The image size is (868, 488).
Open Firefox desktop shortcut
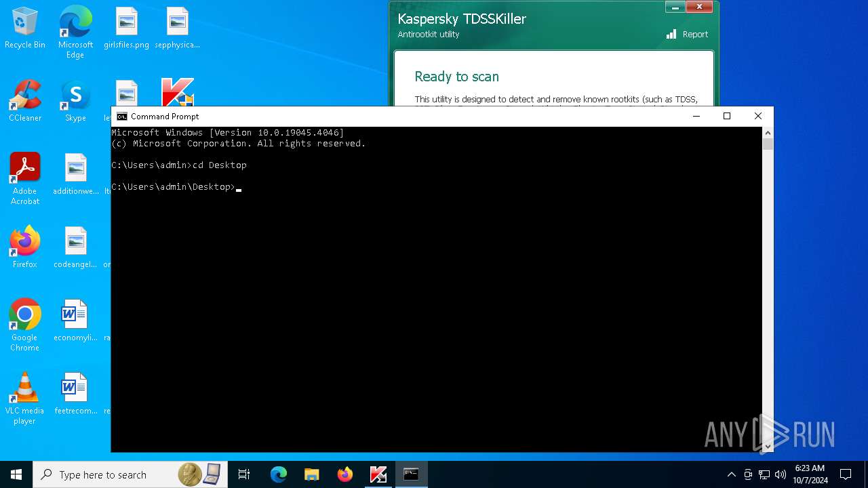click(25, 247)
